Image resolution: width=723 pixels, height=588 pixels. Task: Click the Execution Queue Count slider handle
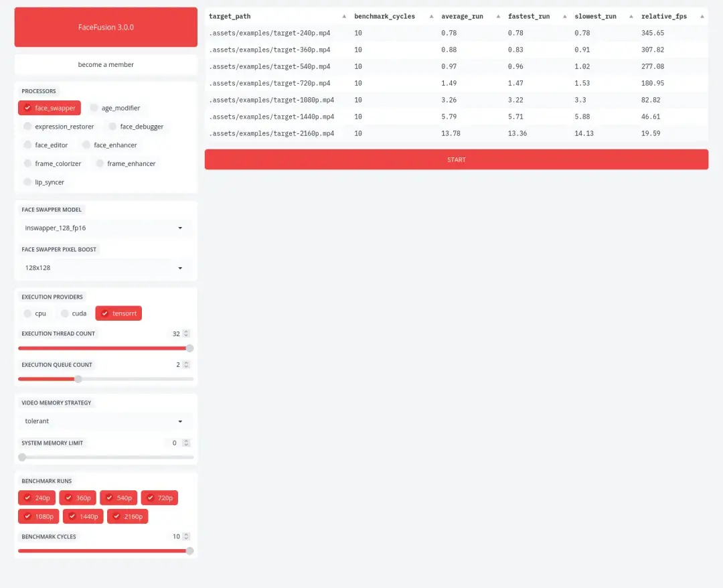pos(78,379)
